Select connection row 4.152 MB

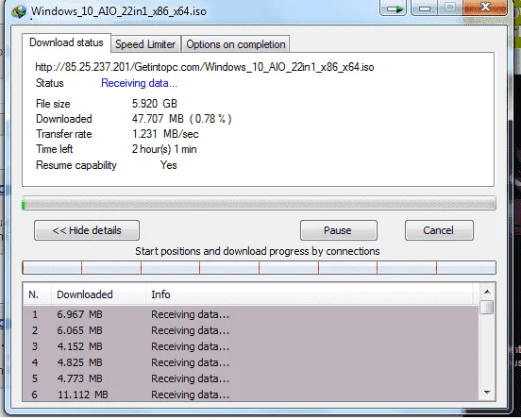(251, 346)
